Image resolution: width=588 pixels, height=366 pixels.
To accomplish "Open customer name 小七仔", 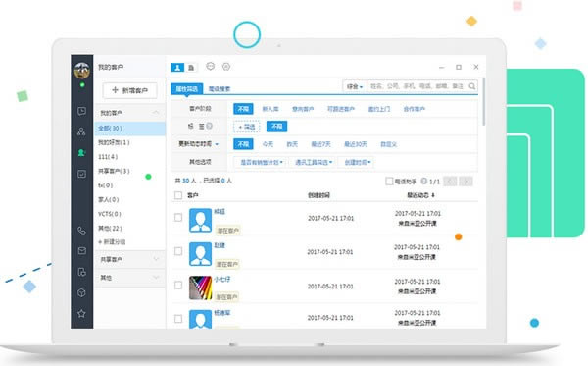I will [222, 280].
